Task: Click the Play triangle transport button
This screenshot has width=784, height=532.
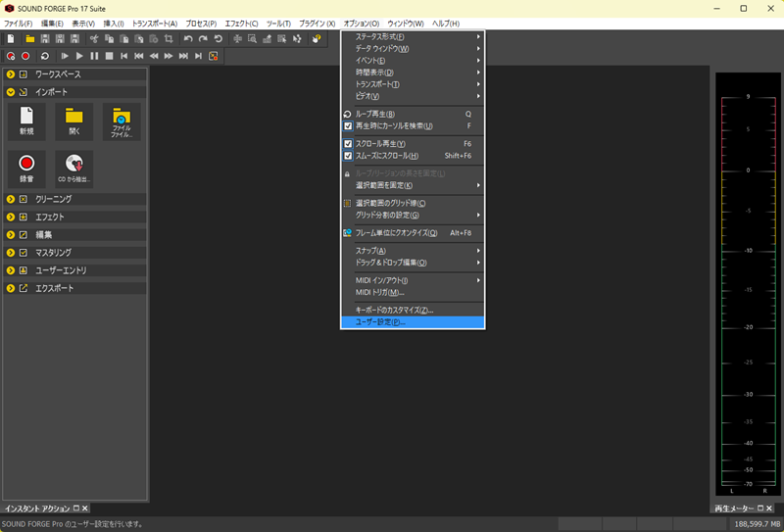Action: tap(79, 56)
